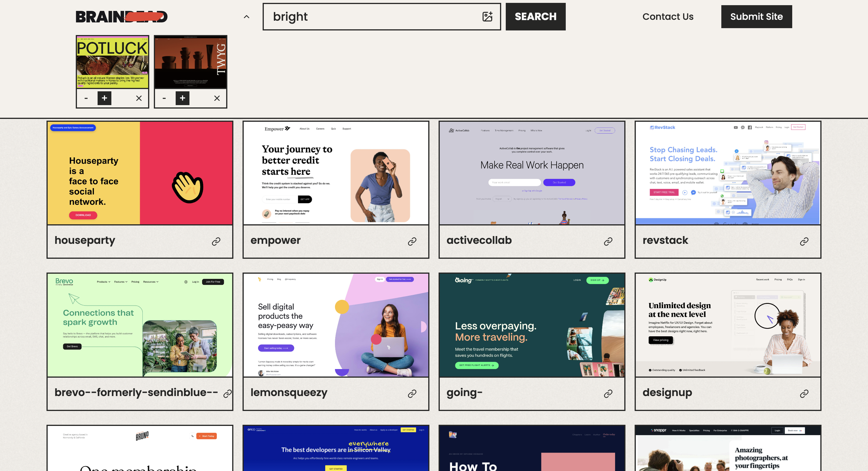Click the 'brevo--formerly-sendinblue--' title text
The height and width of the screenshot is (471, 868).
[136, 392]
